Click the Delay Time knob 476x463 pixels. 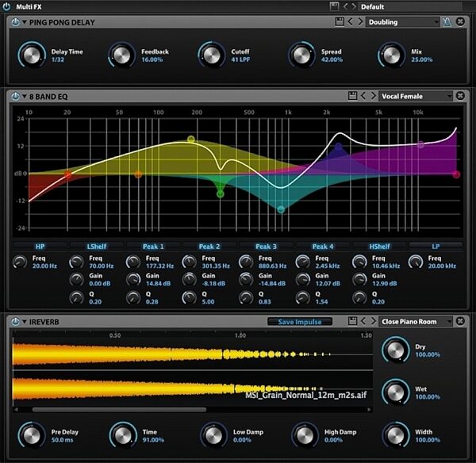click(32, 55)
